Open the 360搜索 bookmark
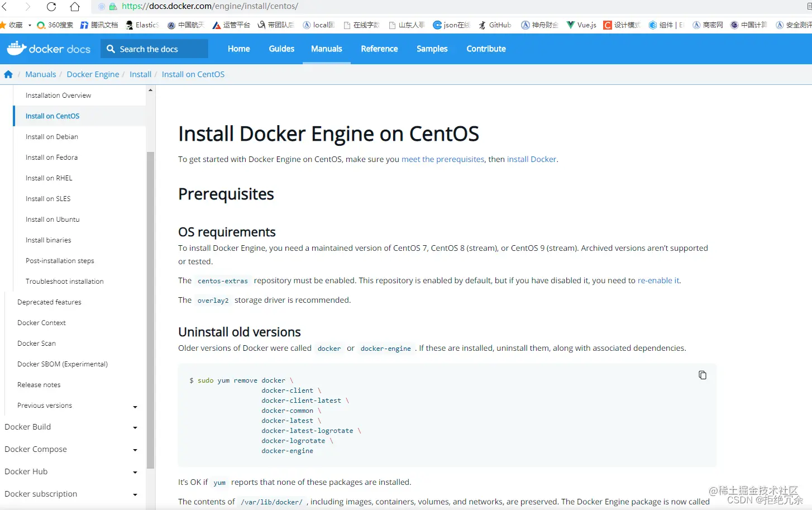This screenshot has height=510, width=812. coord(55,25)
